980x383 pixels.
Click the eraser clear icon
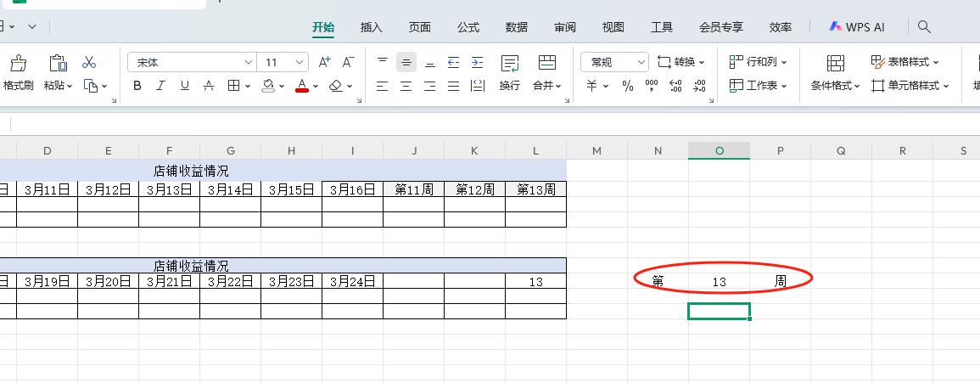(x=336, y=86)
